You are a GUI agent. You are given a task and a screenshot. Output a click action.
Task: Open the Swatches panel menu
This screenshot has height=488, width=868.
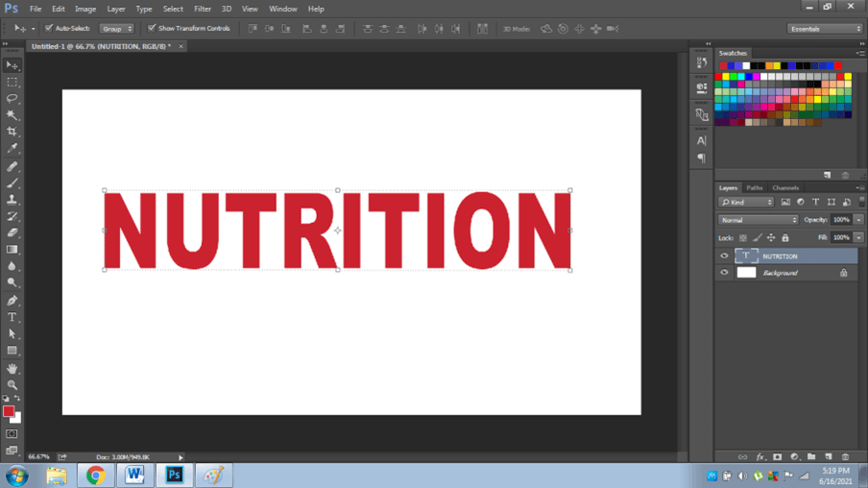[860, 53]
